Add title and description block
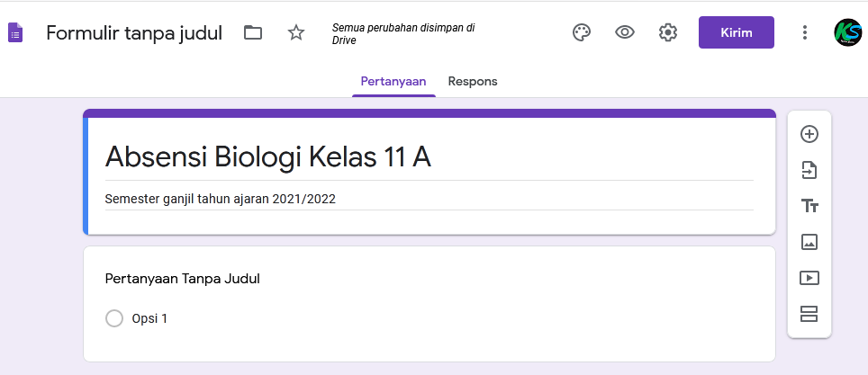Image resolution: width=868 pixels, height=375 pixels. click(809, 206)
